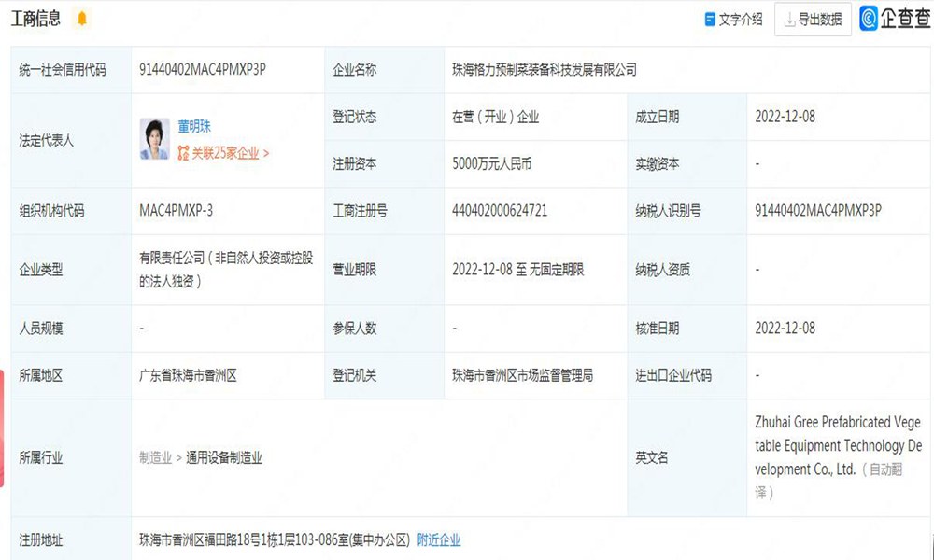Click the orange bell notification icon
Image resolution: width=934 pixels, height=560 pixels.
82,19
